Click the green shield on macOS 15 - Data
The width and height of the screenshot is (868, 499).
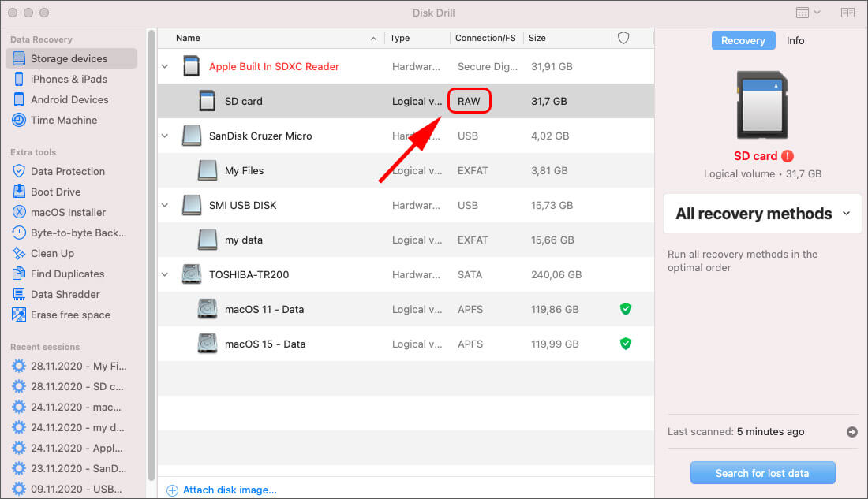pyautogui.click(x=626, y=344)
